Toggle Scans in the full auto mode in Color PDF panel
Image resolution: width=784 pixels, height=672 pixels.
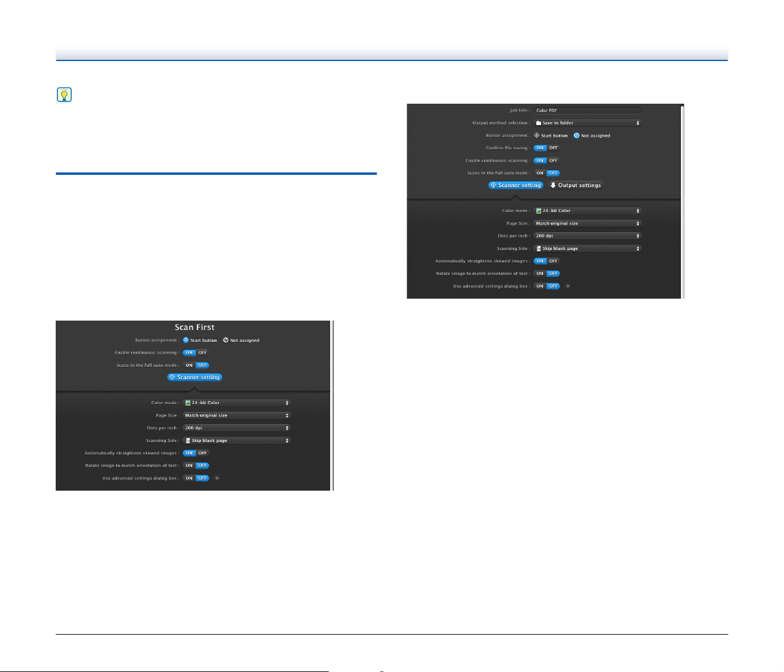546,173
